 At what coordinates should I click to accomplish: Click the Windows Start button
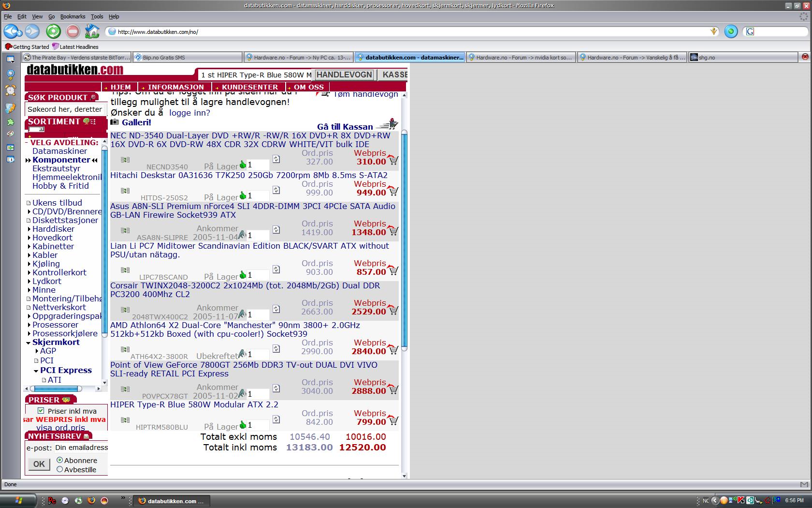tap(18, 500)
